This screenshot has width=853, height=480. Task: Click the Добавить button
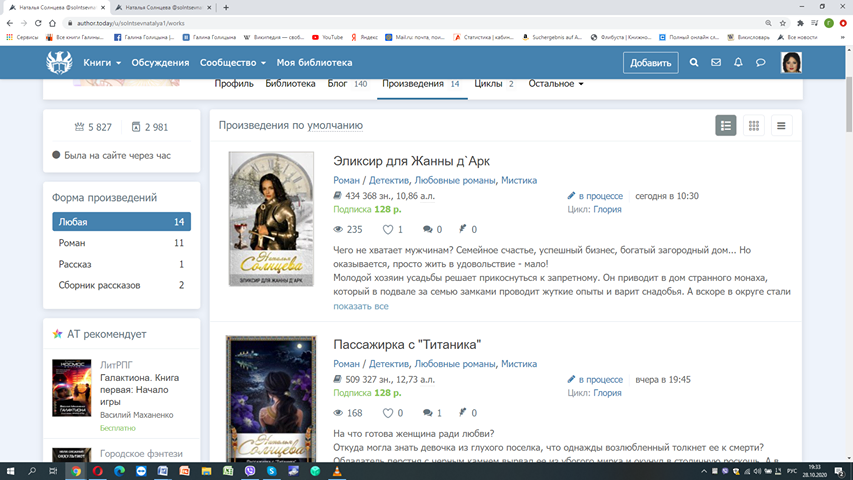tap(650, 63)
